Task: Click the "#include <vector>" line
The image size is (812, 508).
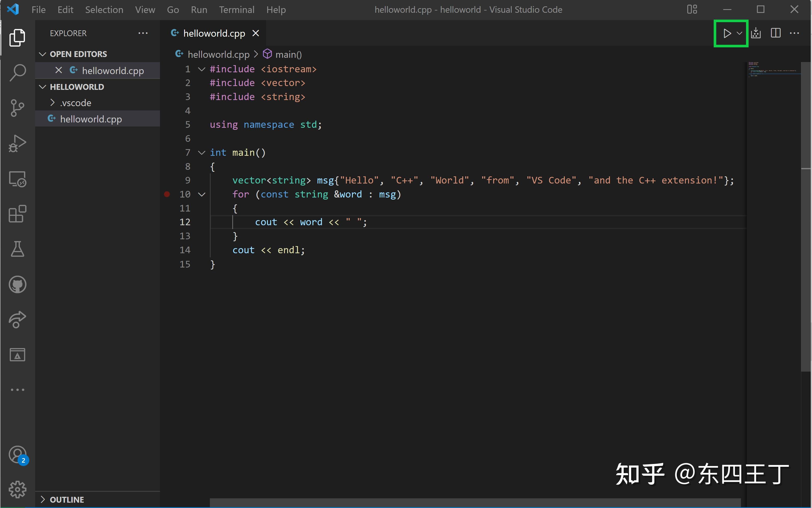Action: 258,83
